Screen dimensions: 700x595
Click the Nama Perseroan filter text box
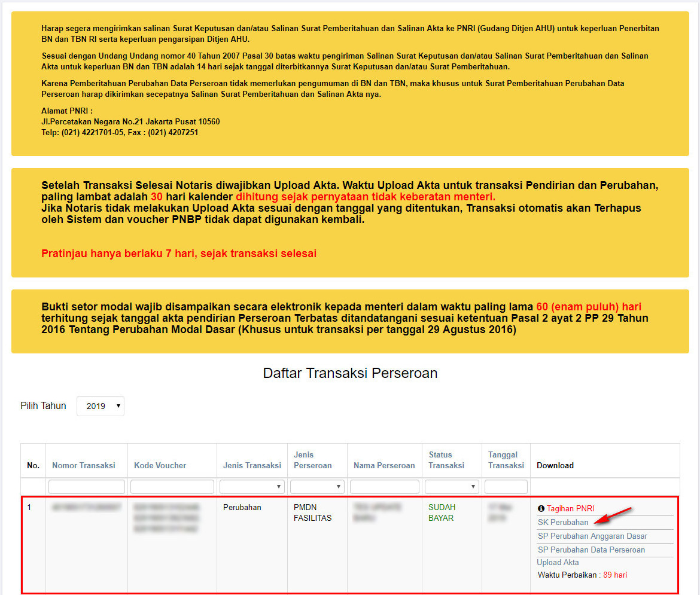tap(384, 487)
